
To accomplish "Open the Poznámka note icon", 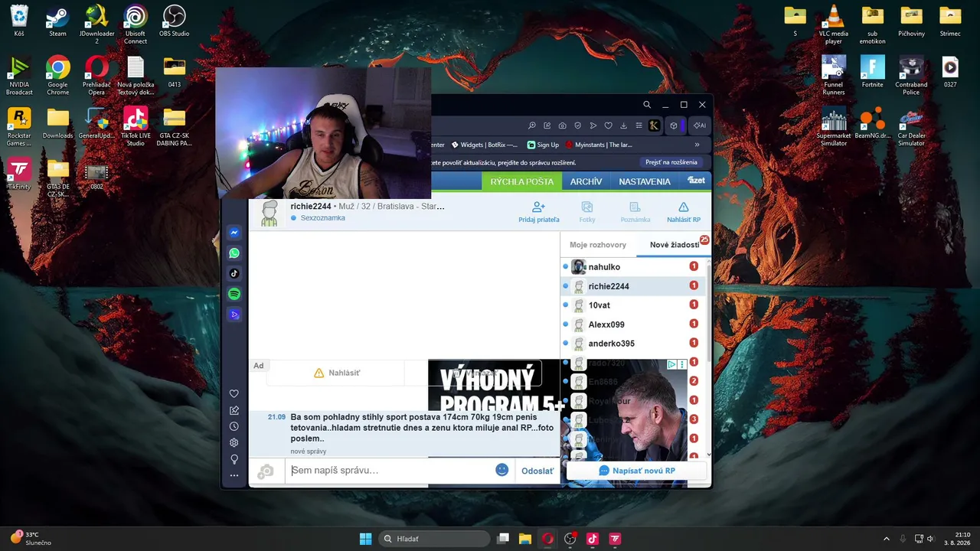I will click(x=635, y=207).
